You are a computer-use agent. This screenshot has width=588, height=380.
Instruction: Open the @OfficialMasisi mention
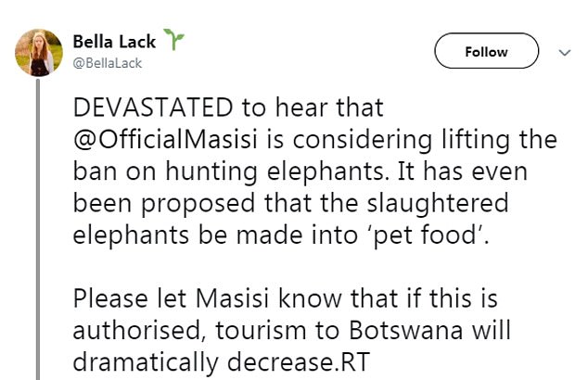(x=165, y=139)
